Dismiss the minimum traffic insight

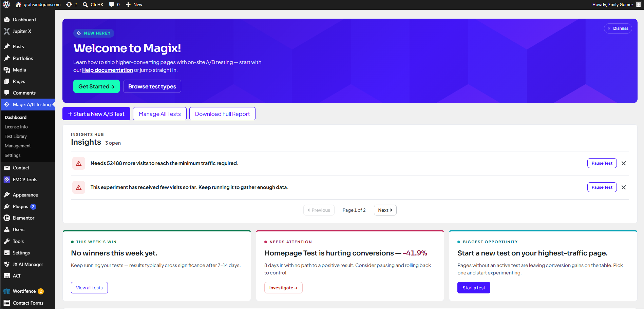pyautogui.click(x=624, y=163)
